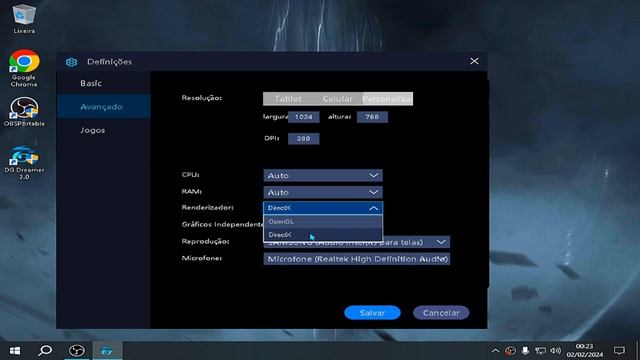Click the Cancelar button

coord(441,313)
